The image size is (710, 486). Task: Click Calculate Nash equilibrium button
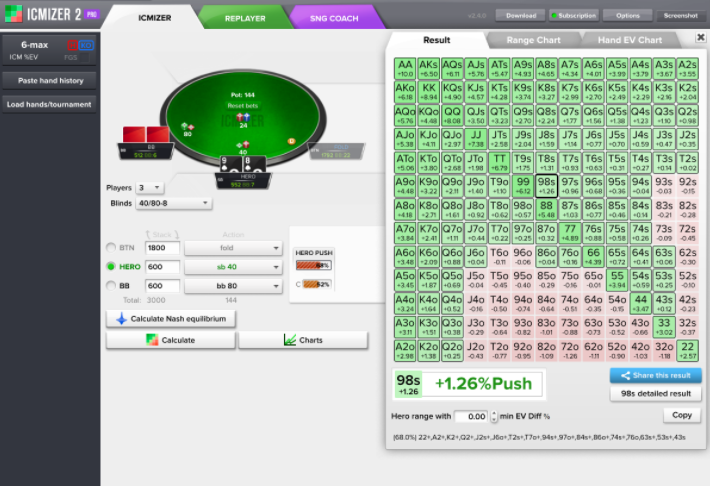(x=171, y=318)
